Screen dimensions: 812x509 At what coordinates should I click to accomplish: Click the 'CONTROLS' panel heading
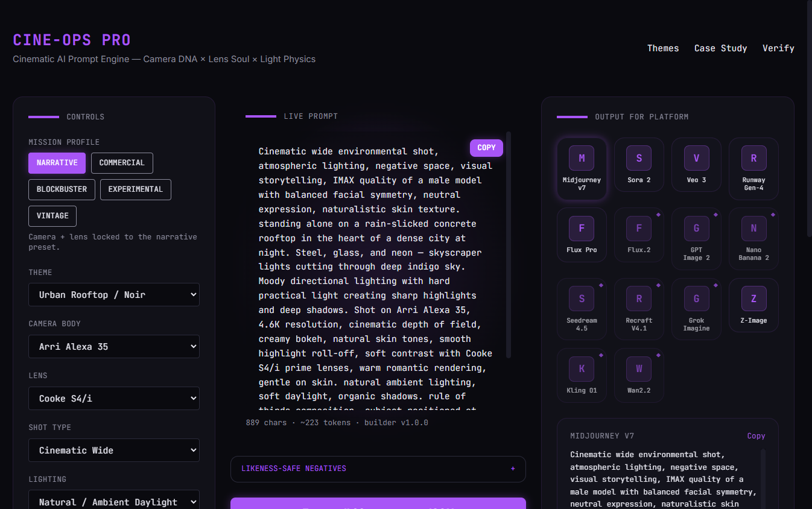click(x=86, y=117)
